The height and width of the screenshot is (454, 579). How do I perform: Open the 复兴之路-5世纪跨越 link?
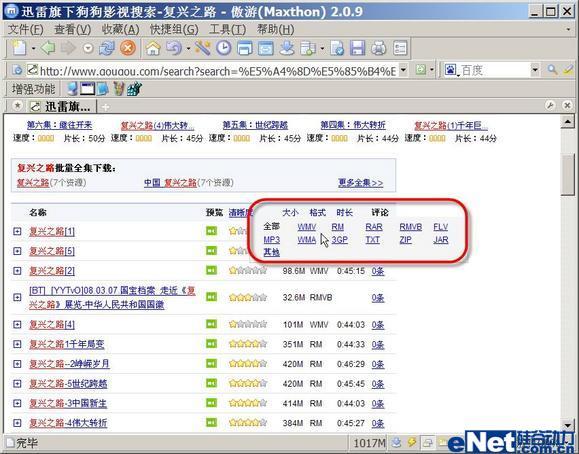68,383
